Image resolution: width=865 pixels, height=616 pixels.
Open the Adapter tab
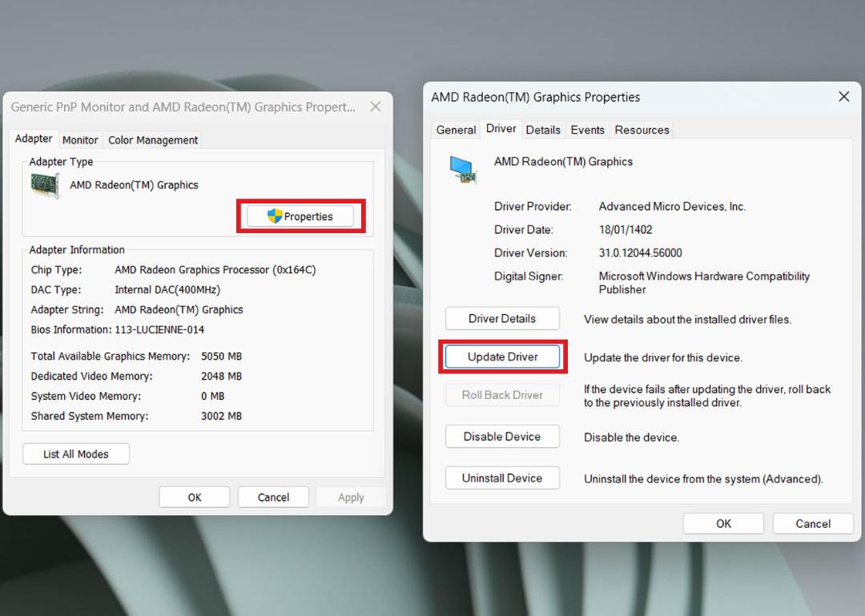coord(34,139)
